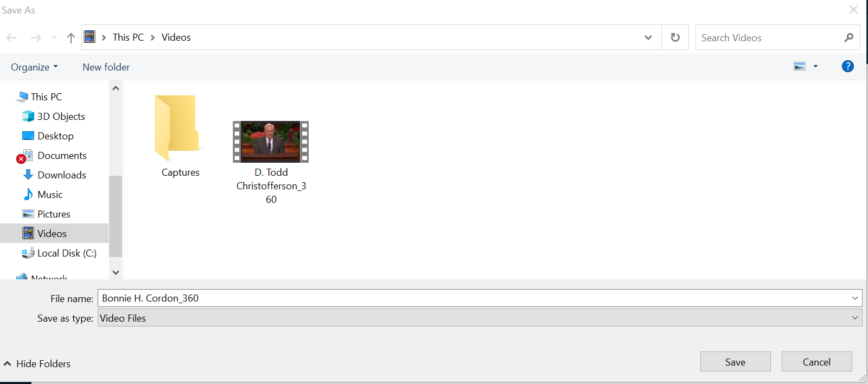Click the Videos library icon in address bar

90,37
